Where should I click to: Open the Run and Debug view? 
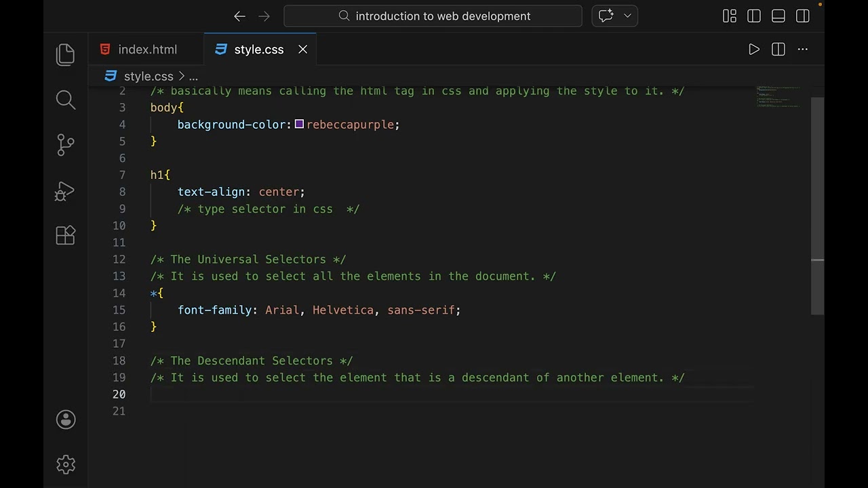click(x=66, y=191)
